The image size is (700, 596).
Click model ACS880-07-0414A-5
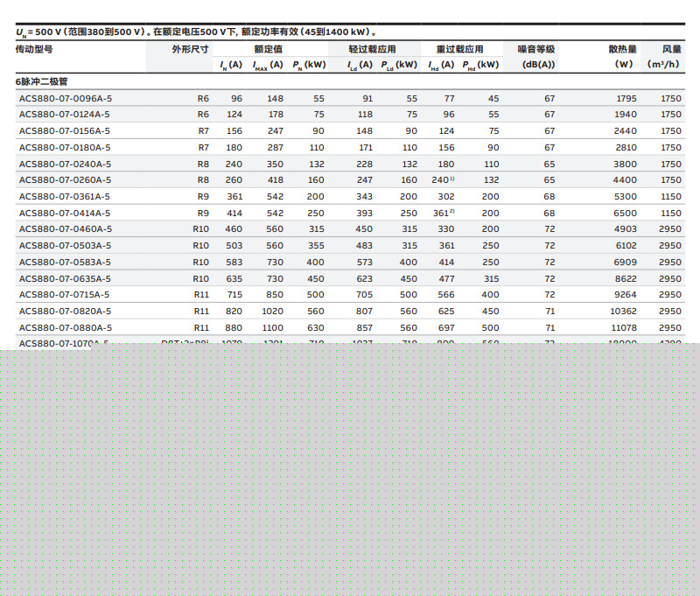tap(64, 213)
